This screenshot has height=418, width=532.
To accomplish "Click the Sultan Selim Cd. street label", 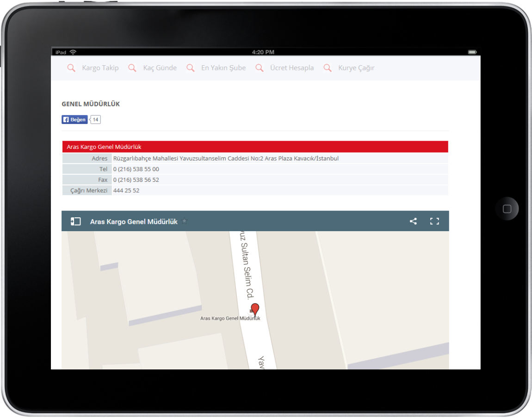I will click(247, 265).
